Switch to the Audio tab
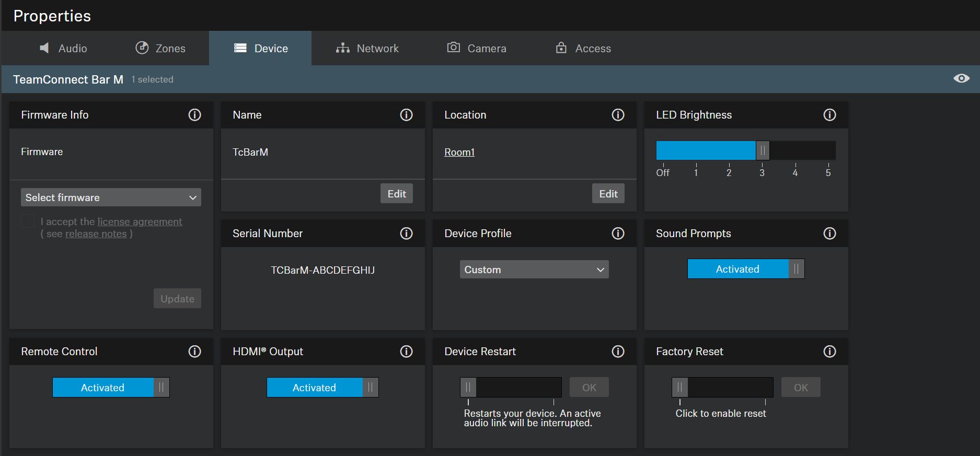The image size is (980, 456). point(63,48)
